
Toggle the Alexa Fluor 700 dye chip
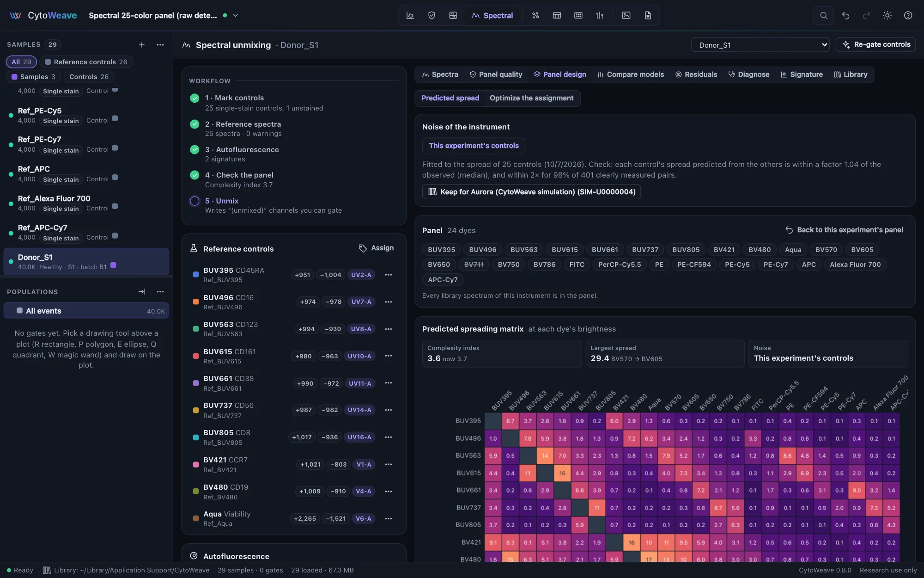click(x=855, y=264)
